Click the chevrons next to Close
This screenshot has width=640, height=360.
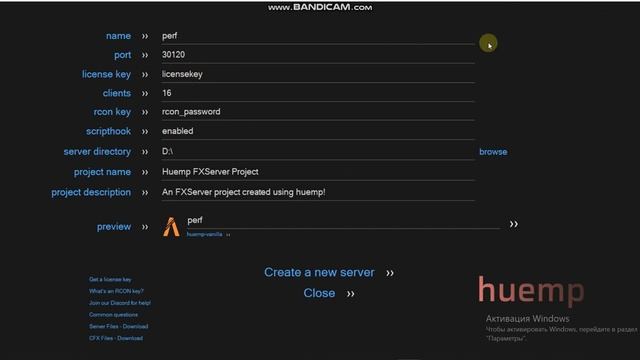click(x=351, y=294)
